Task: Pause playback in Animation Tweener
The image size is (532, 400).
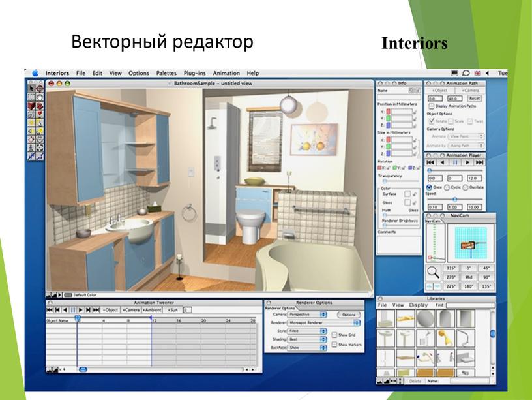Action: click(73, 310)
